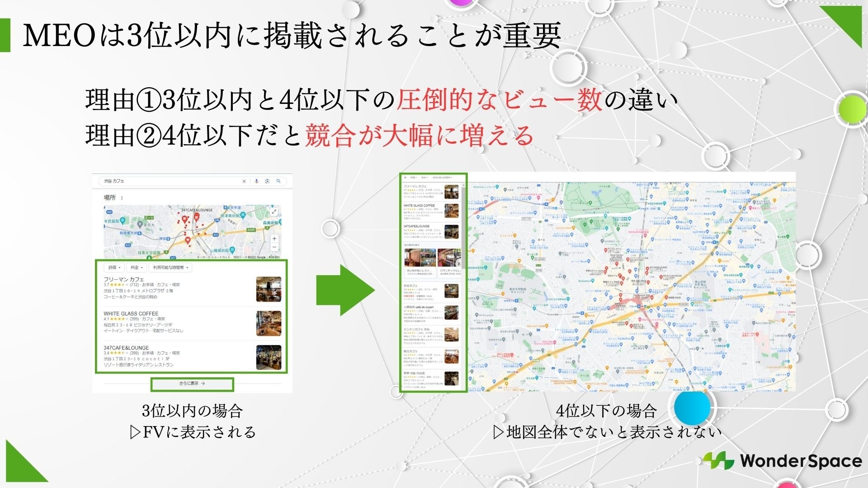Zoom in the small map with the plus icon
The width and height of the screenshot is (868, 488).
[274, 239]
